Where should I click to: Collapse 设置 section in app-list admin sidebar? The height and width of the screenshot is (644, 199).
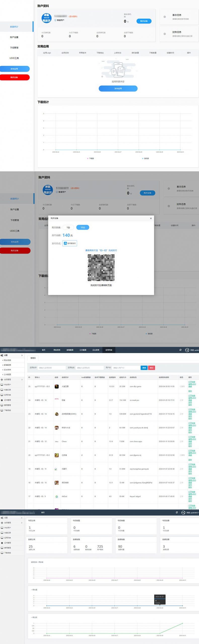click(x=12, y=355)
